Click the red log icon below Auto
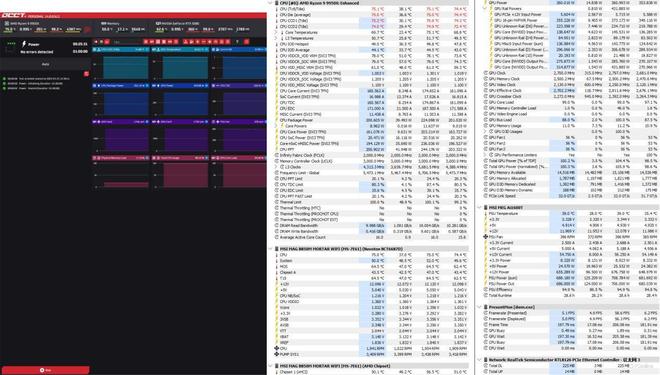660x375 pixels. pos(86,74)
